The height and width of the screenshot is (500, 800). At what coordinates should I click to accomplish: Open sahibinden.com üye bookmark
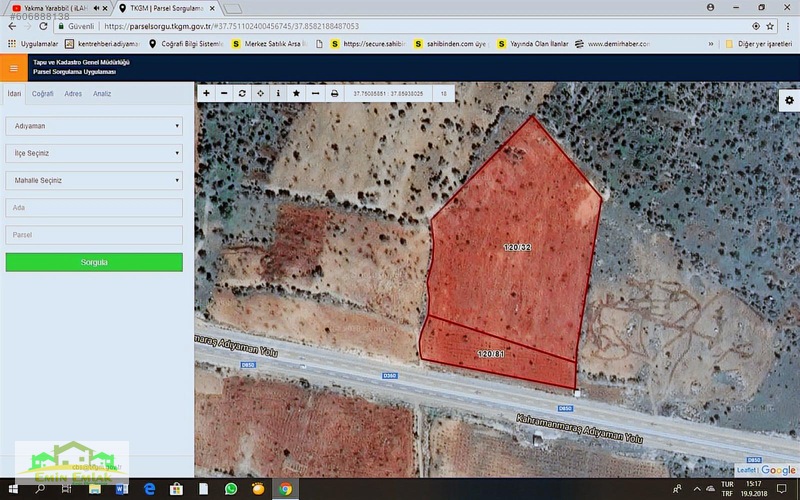tap(452, 44)
